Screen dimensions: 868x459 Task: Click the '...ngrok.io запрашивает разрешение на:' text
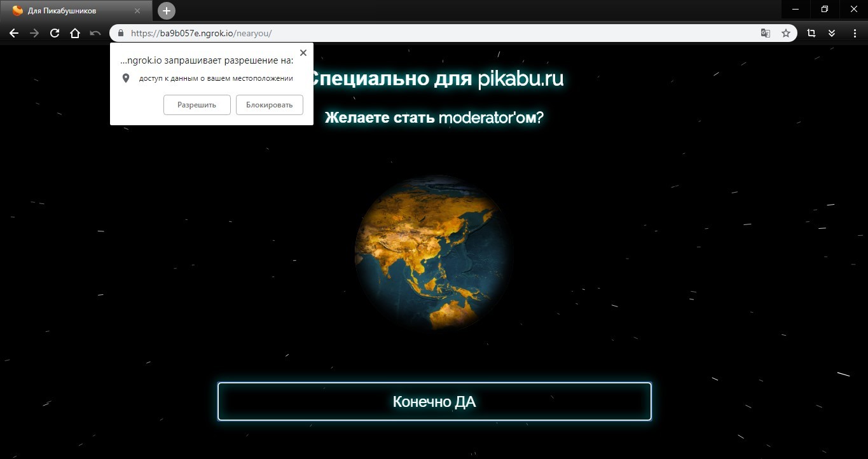click(207, 60)
